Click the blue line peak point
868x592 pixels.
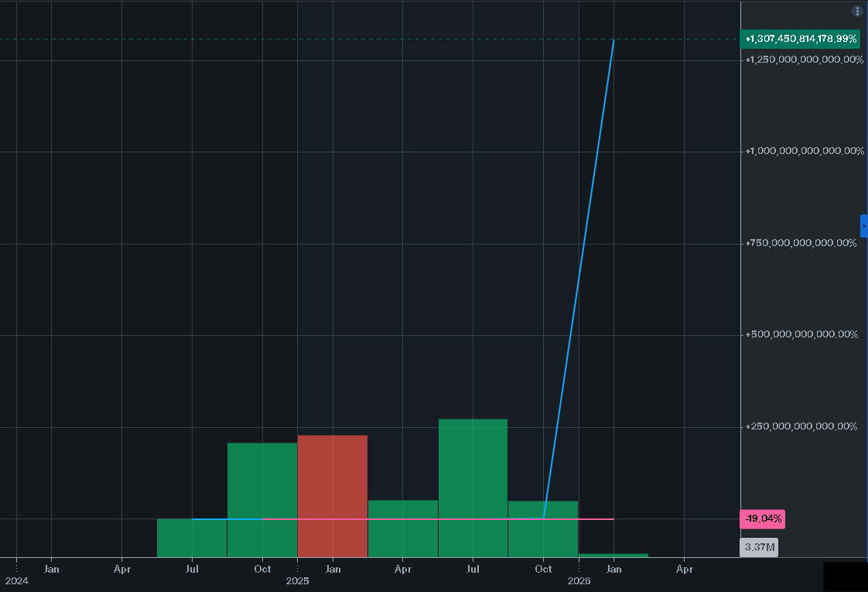tap(613, 39)
